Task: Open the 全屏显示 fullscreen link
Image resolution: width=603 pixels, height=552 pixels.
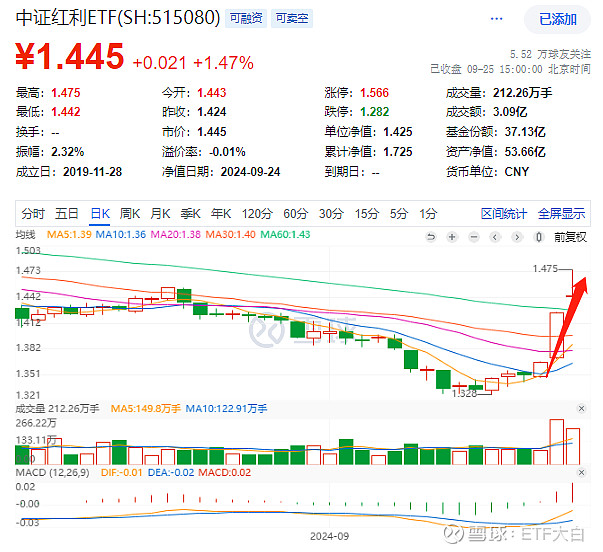Action: pyautogui.click(x=561, y=213)
